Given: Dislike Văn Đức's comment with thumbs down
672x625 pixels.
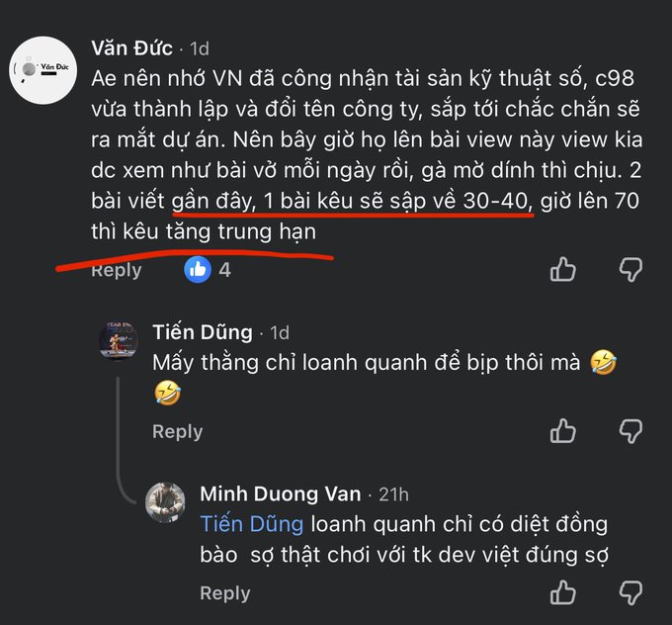Looking at the screenshot, I should point(630,269).
